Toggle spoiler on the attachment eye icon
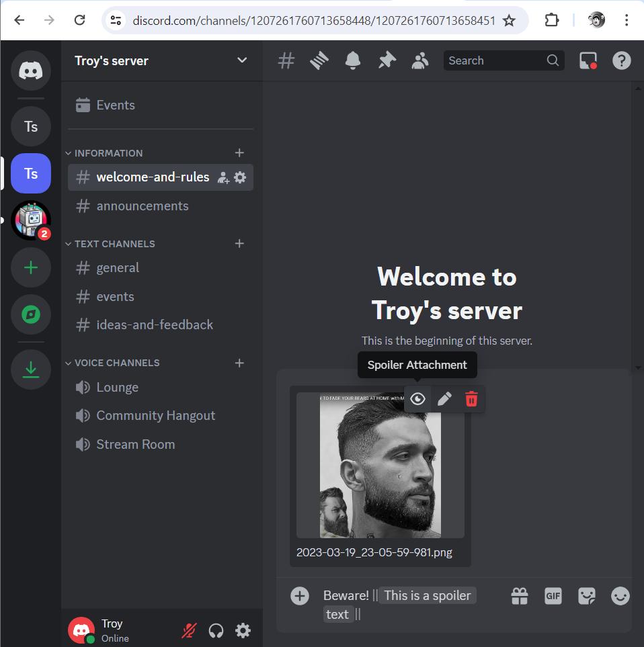 417,399
